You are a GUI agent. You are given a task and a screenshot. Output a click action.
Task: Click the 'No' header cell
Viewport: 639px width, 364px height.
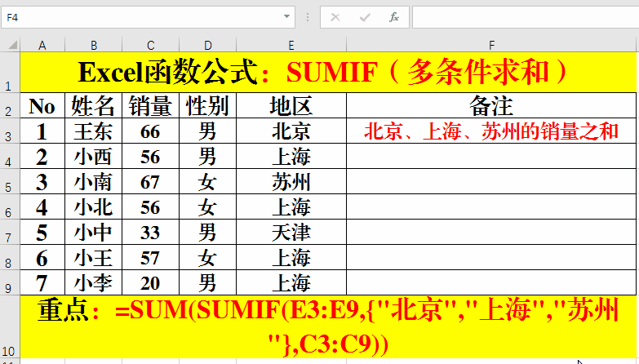[42, 105]
